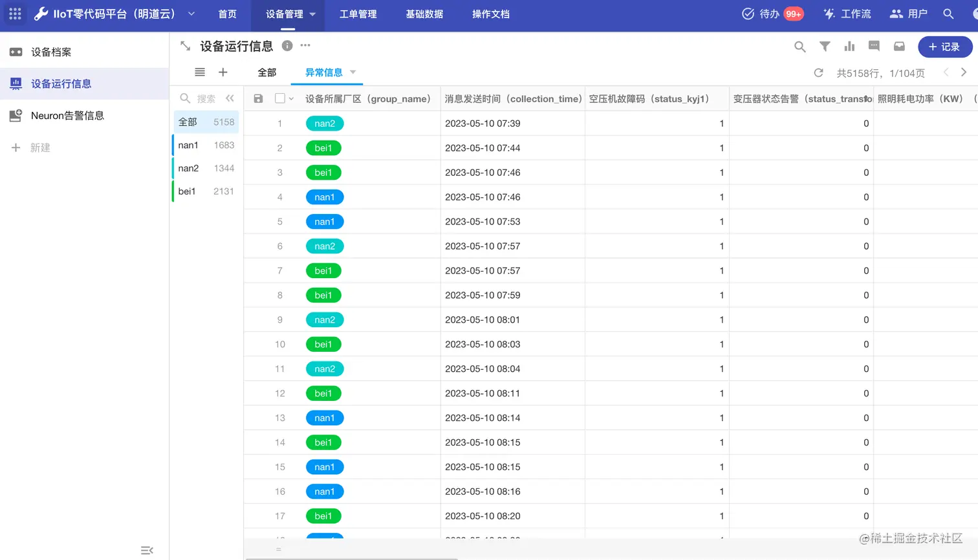The image size is (978, 560).
Task: Collapse the group panel with the double-chevron icon
Action: point(230,98)
